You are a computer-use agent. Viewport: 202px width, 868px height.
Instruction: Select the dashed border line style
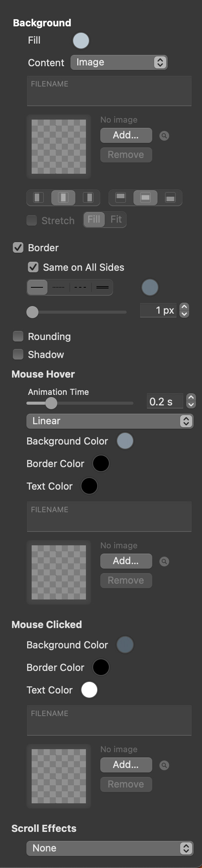(x=80, y=287)
